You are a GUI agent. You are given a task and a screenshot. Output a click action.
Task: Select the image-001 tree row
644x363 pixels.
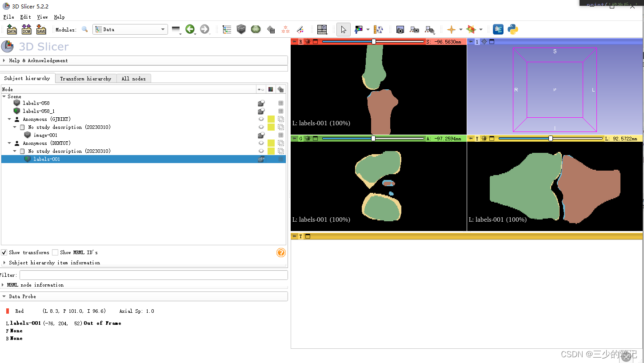pos(143,135)
